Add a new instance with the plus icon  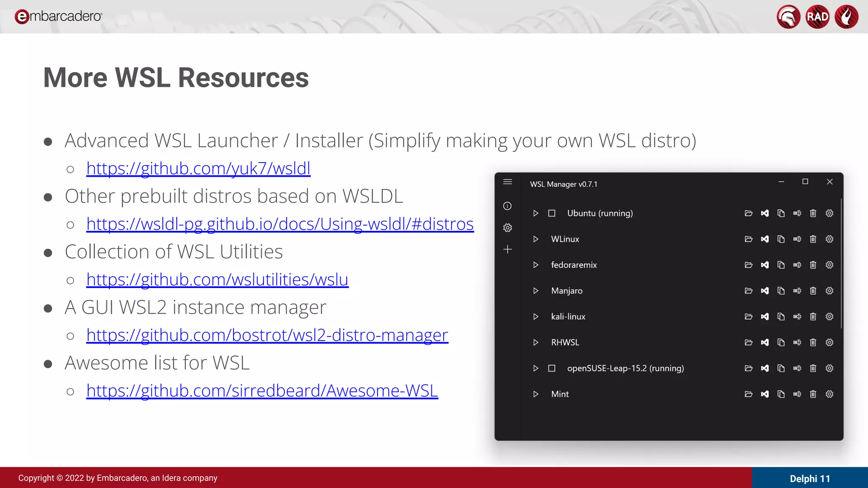point(507,250)
